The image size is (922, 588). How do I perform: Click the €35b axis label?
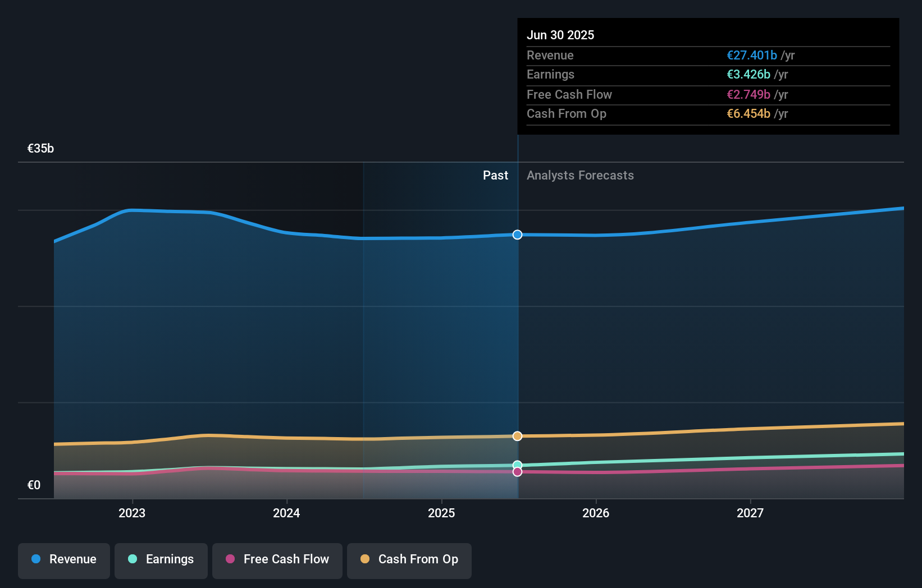(40, 149)
